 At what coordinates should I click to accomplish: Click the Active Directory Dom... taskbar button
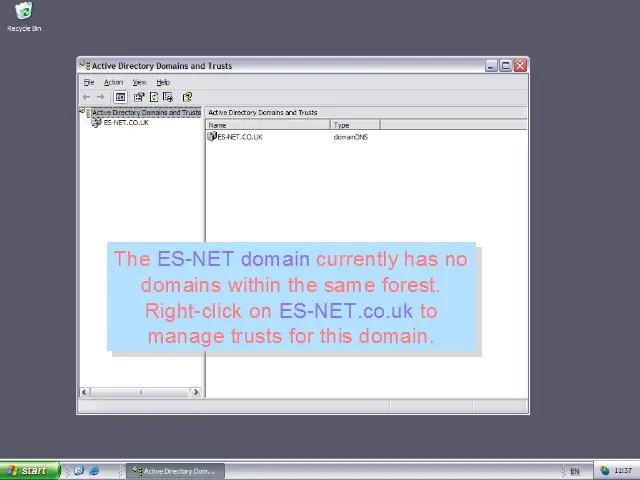coord(175,471)
